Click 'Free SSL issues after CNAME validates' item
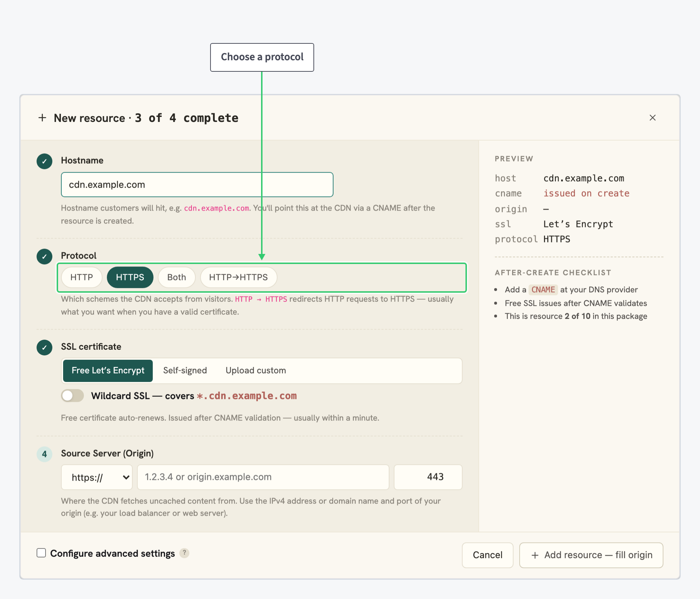Image resolution: width=700 pixels, height=599 pixels. [576, 303]
